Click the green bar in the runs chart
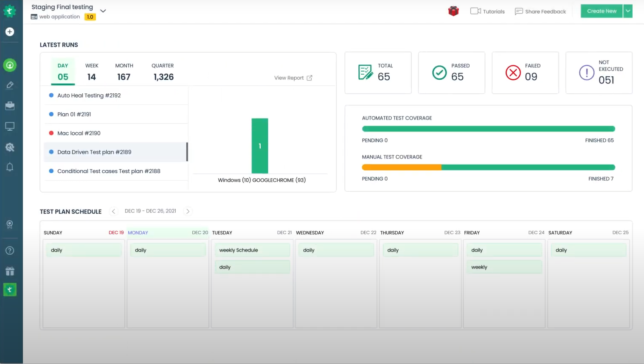The height and width of the screenshot is (364, 644). coord(260,146)
